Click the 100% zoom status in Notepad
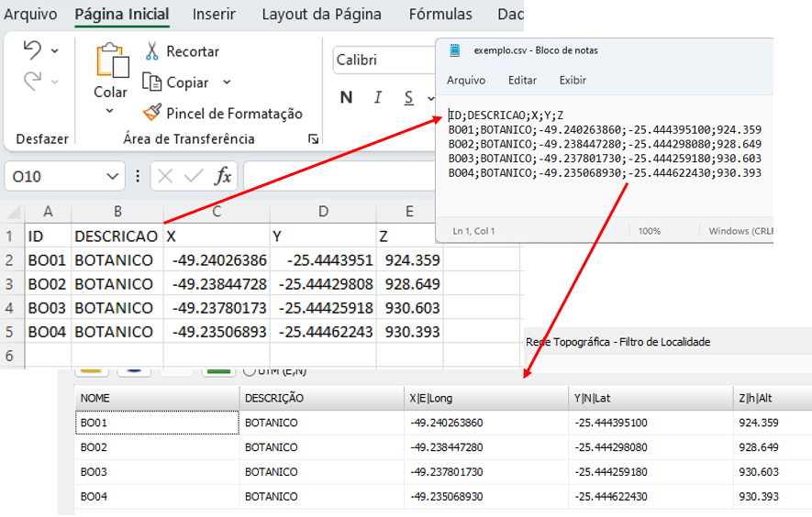 (650, 231)
